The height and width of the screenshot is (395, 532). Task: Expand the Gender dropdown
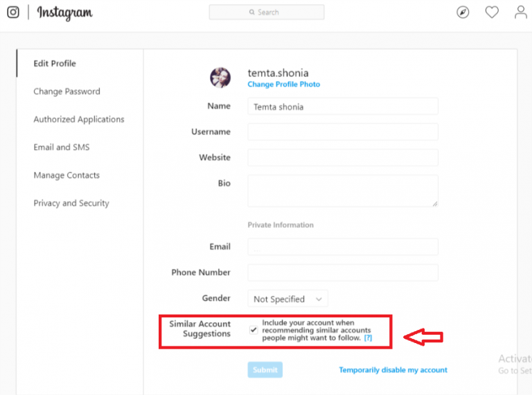click(x=287, y=299)
